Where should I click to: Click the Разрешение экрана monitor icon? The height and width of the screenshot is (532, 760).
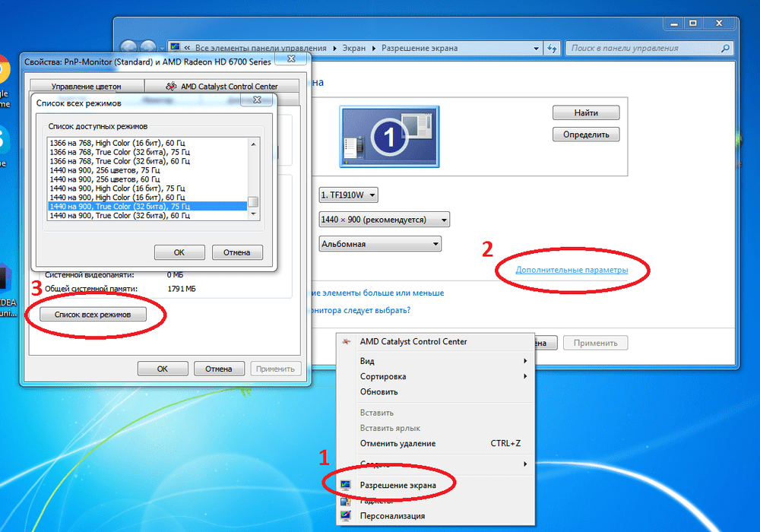(x=347, y=485)
